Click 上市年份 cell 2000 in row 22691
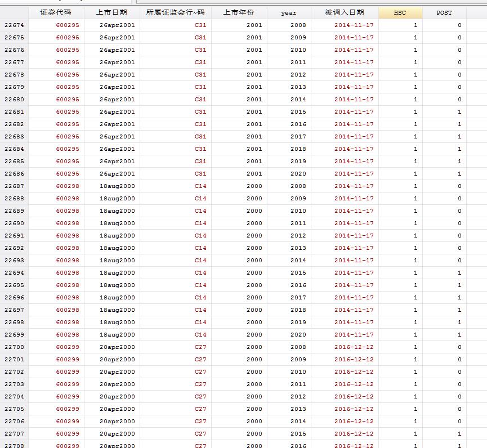This screenshot has width=487, height=448. point(239,236)
